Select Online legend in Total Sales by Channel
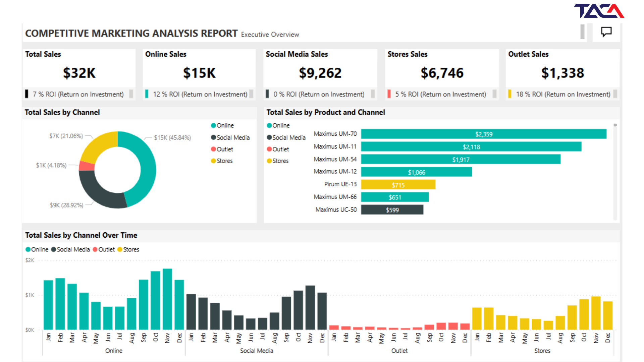 pyautogui.click(x=222, y=125)
